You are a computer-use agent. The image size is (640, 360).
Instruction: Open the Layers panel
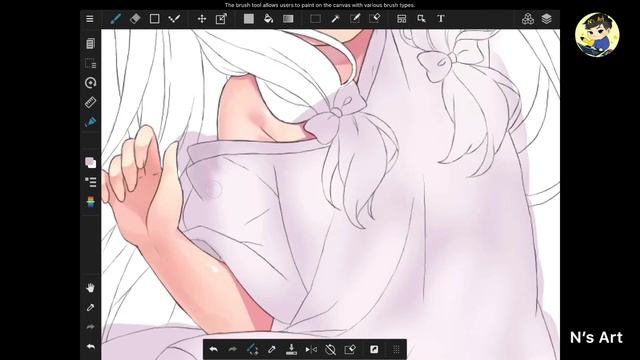click(x=547, y=19)
